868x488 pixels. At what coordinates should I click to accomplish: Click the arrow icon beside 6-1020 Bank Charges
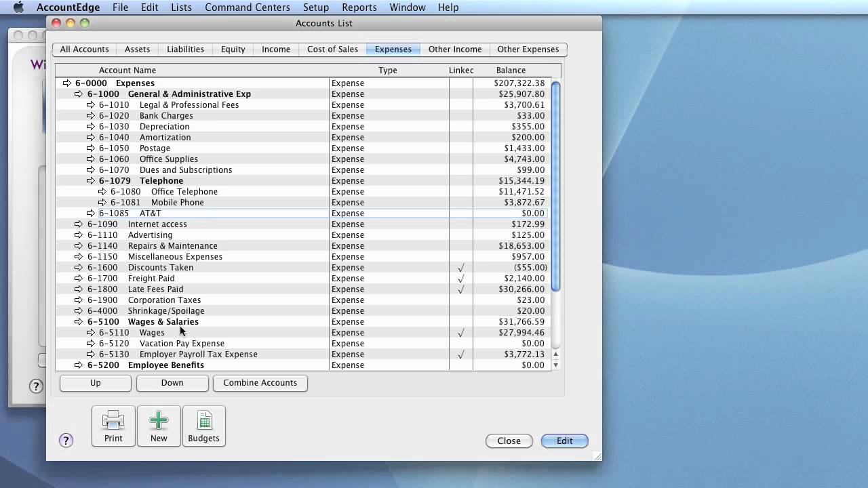tap(91, 116)
